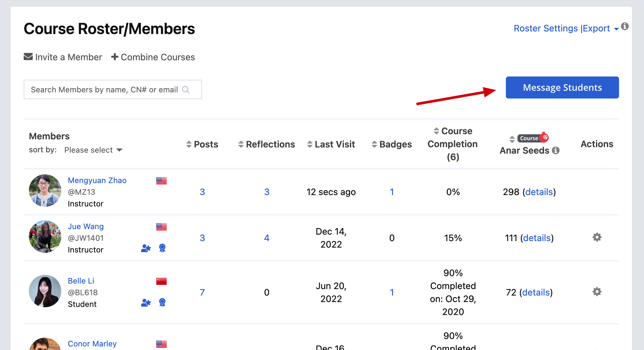Viewport: 644px width, 350px height.
Task: Click the info icon beside Roster Settings
Action: tap(625, 26)
